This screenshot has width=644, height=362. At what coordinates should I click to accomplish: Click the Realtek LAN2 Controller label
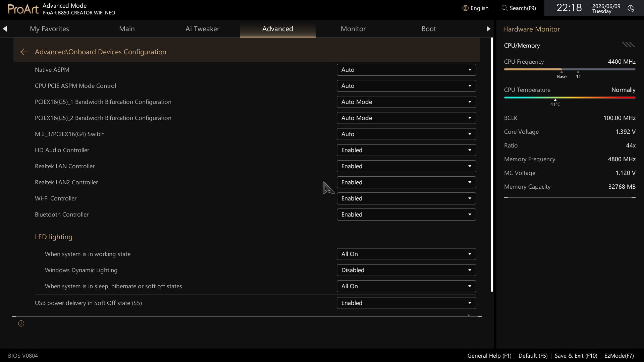(66, 182)
